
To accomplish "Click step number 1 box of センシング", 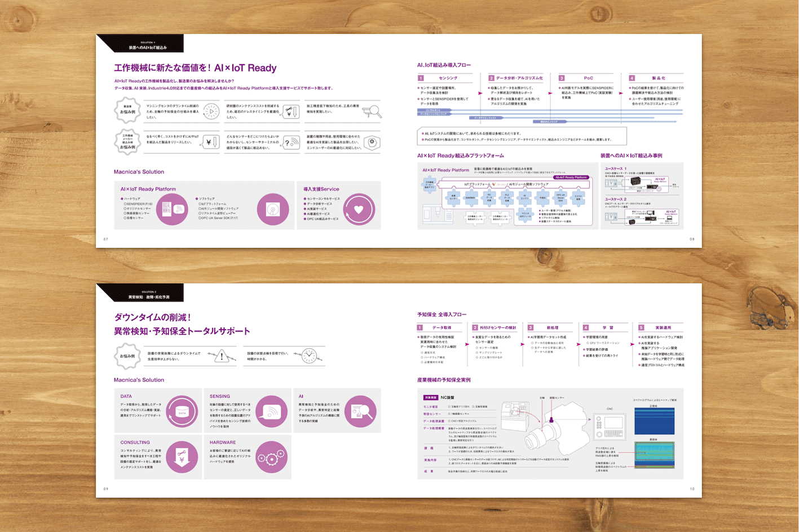I will (x=421, y=78).
